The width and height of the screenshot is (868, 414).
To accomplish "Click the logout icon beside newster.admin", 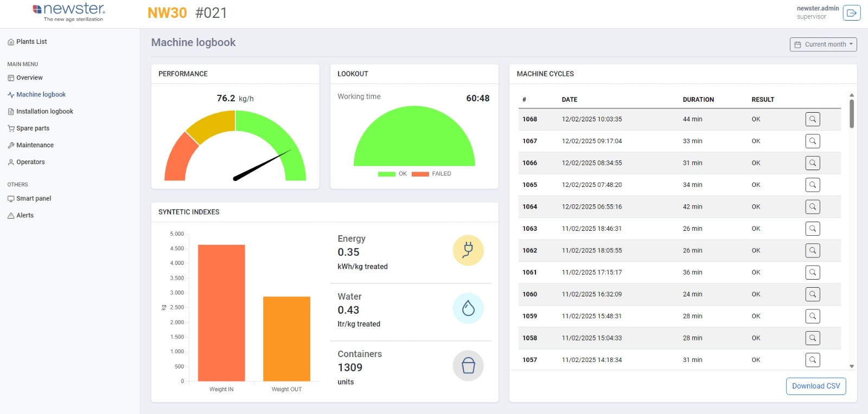I will (851, 13).
